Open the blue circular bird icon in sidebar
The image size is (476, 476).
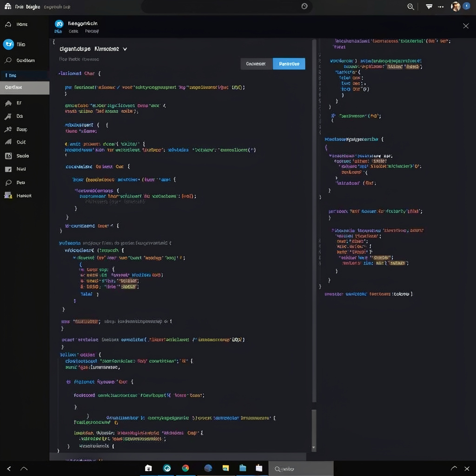click(8, 44)
